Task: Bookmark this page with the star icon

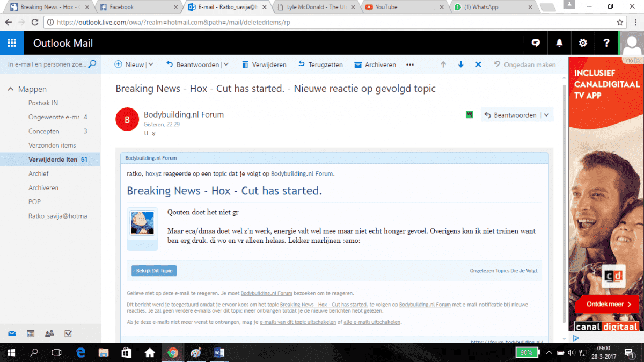Action: [x=620, y=23]
